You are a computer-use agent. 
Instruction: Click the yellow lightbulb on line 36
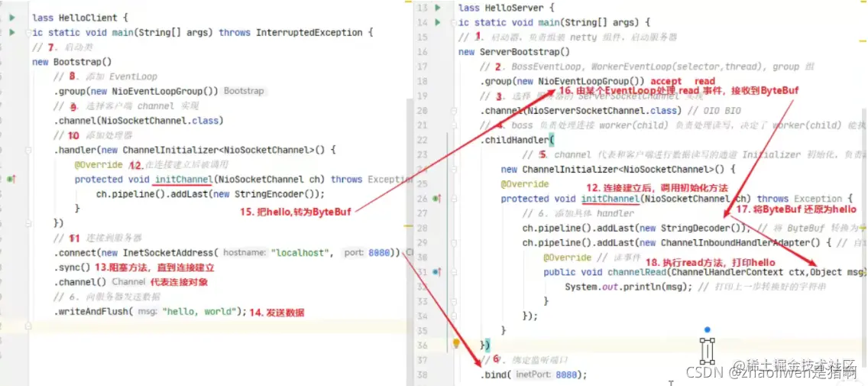click(456, 343)
